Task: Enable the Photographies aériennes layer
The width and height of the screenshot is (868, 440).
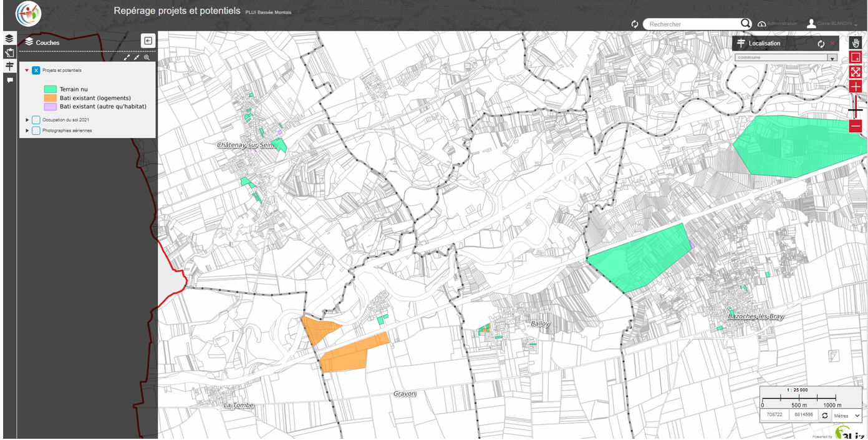Action: coord(36,130)
